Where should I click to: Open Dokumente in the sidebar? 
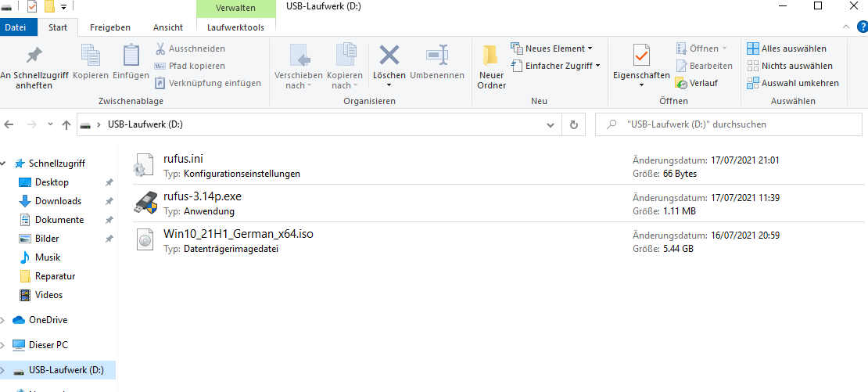59,220
